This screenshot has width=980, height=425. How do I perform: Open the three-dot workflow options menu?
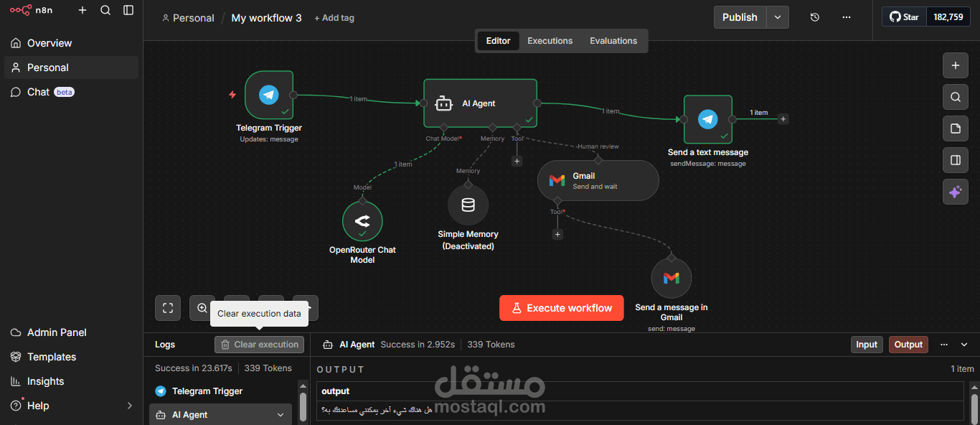(x=847, y=17)
